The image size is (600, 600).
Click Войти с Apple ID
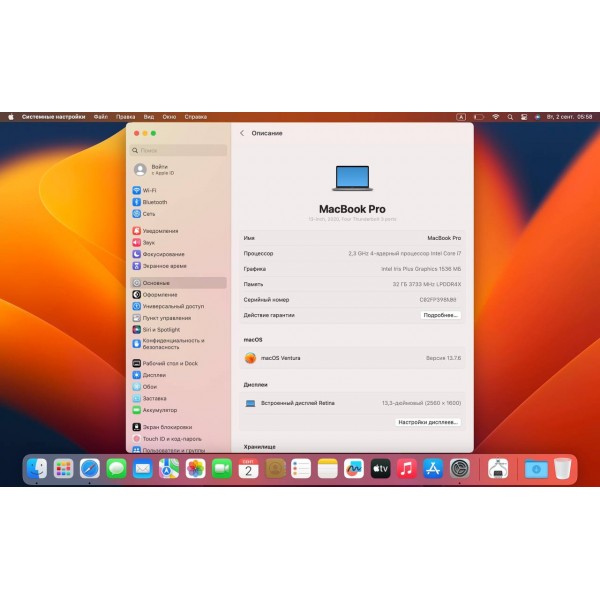coord(154,170)
